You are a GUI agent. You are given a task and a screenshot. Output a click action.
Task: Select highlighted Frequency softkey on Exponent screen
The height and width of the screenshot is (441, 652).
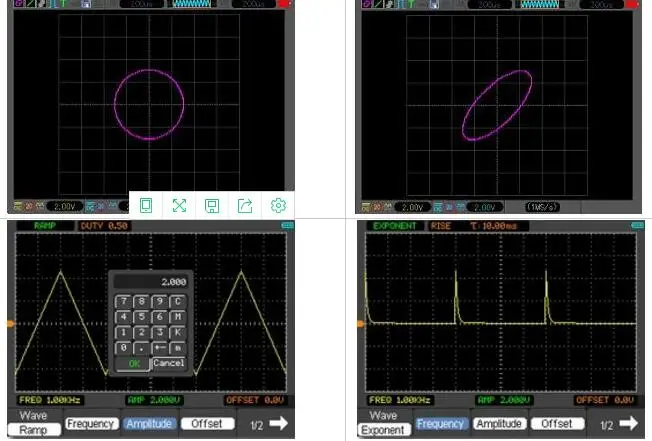coord(441,424)
